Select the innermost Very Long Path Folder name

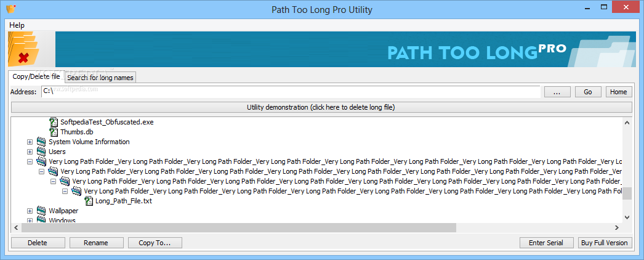click(353, 191)
